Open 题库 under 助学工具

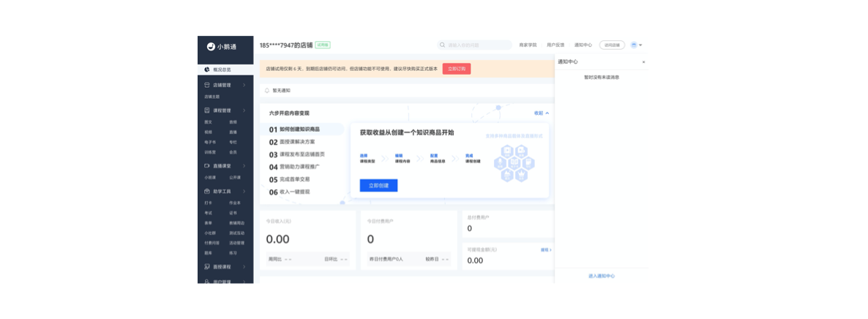tap(208, 252)
